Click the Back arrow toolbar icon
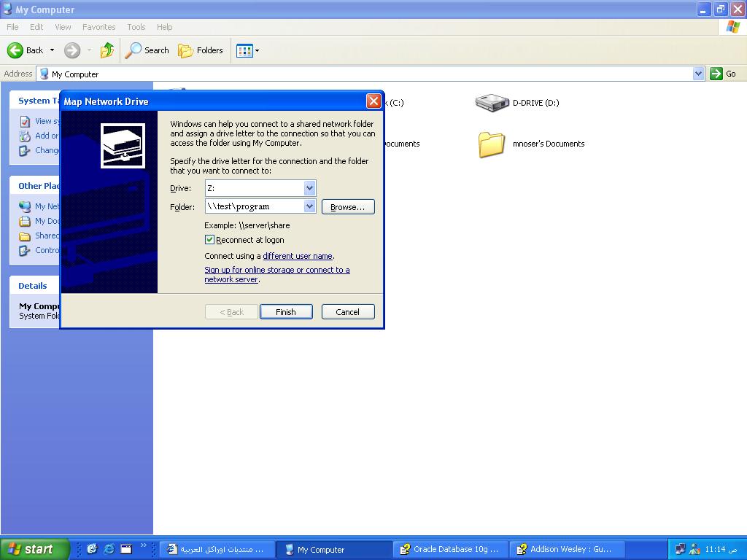Screen dimensions: 747x560 15,50
